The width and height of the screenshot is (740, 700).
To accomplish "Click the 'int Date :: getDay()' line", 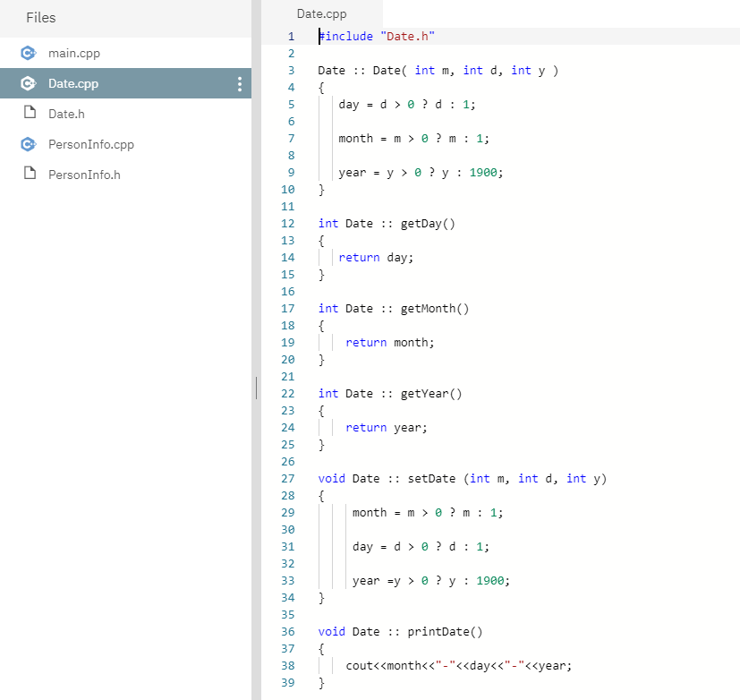I will coord(387,223).
